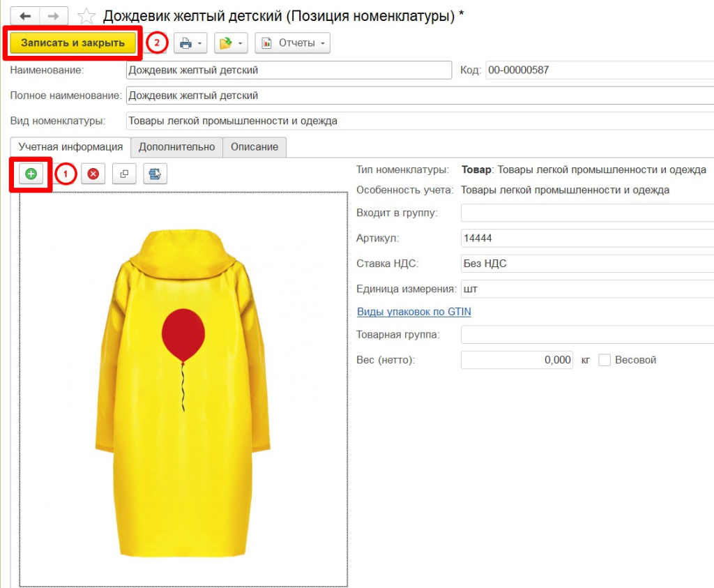This screenshot has width=714, height=588.
Task: Click the forward arrow navigation icon
Action: coord(54,16)
